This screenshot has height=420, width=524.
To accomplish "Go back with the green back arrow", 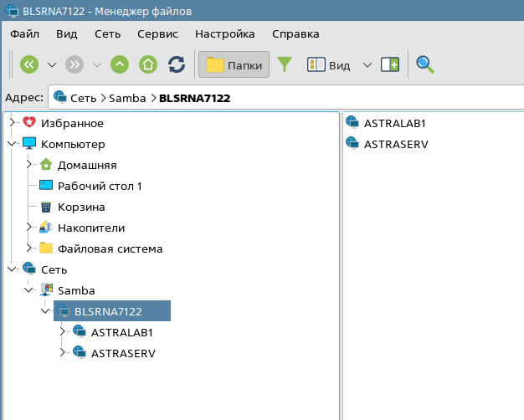I will pyautogui.click(x=29, y=64).
